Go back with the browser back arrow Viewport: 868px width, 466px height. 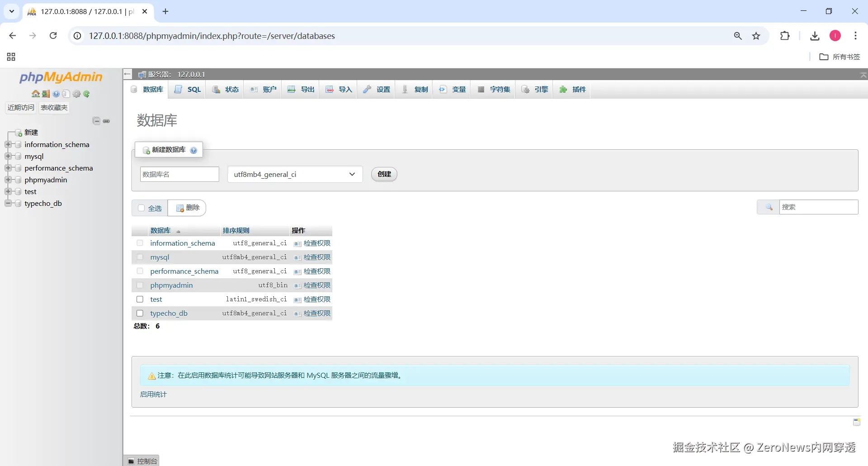(13, 36)
